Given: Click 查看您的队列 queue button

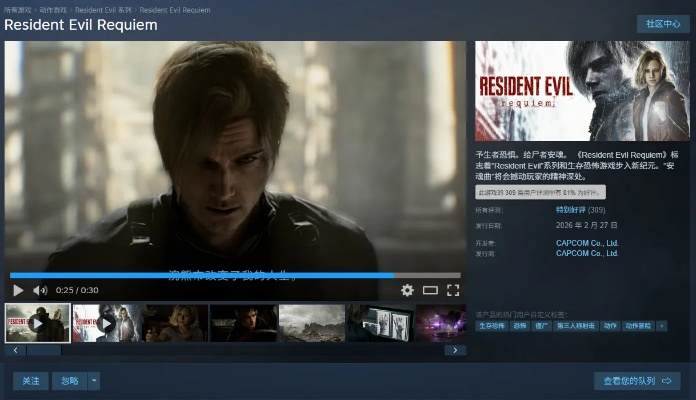Looking at the screenshot, I should point(636,381).
